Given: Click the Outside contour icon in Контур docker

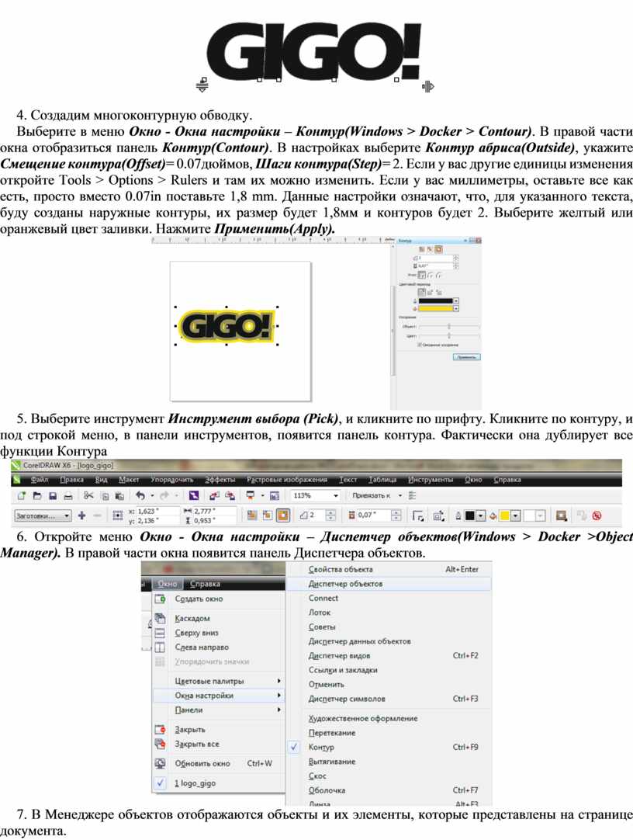Looking at the screenshot, I should [439, 249].
